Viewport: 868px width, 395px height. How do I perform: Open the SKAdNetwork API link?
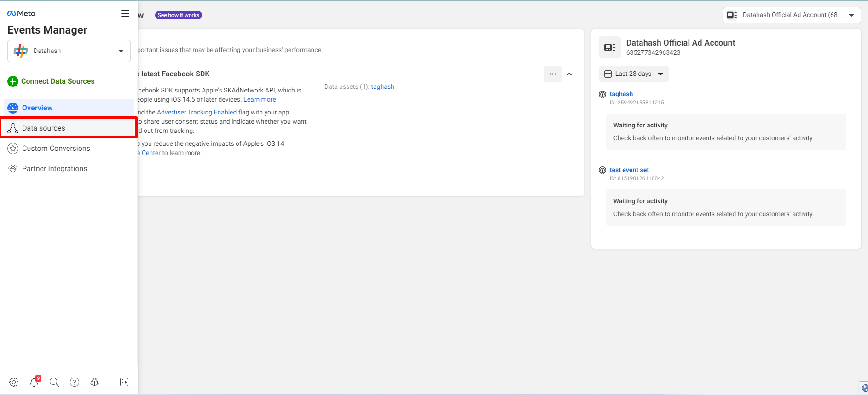click(x=249, y=90)
